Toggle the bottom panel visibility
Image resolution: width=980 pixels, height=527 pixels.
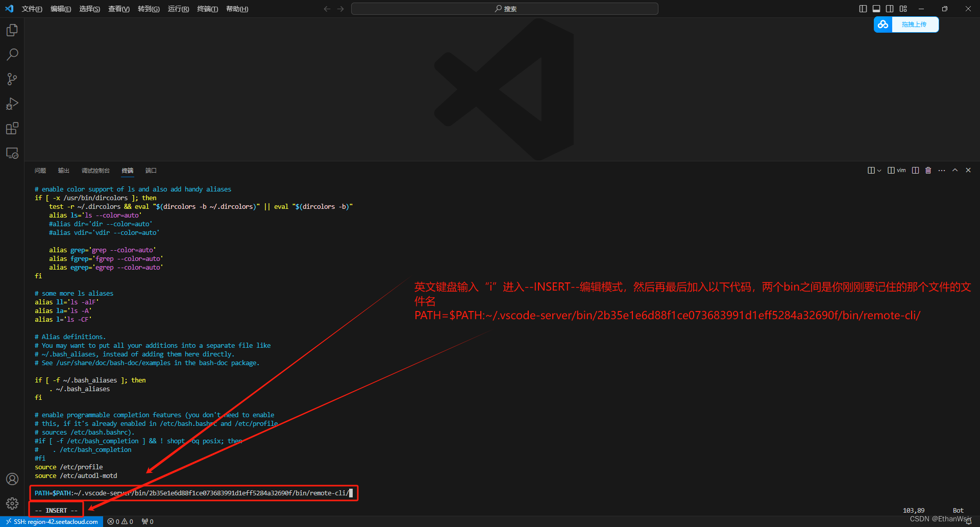coord(876,9)
